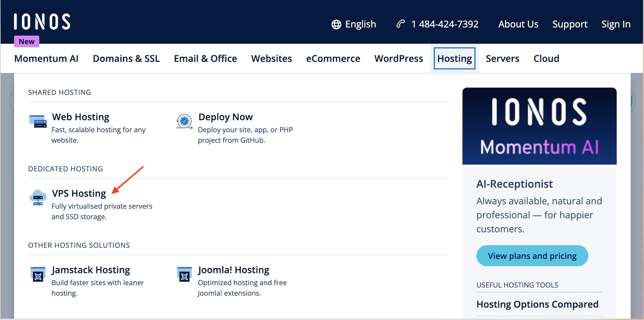
Task: Choose VPS Hosting
Action: point(79,193)
